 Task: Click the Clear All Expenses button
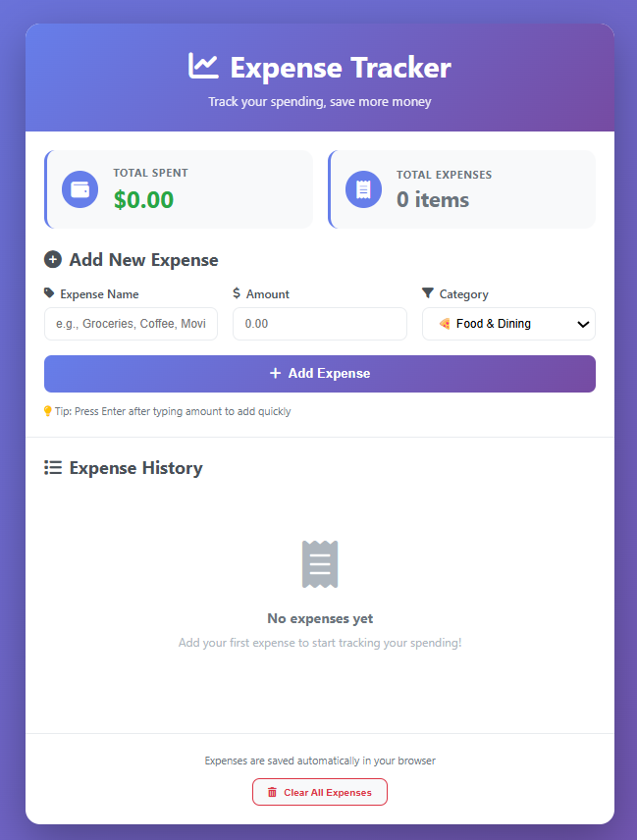(x=320, y=792)
